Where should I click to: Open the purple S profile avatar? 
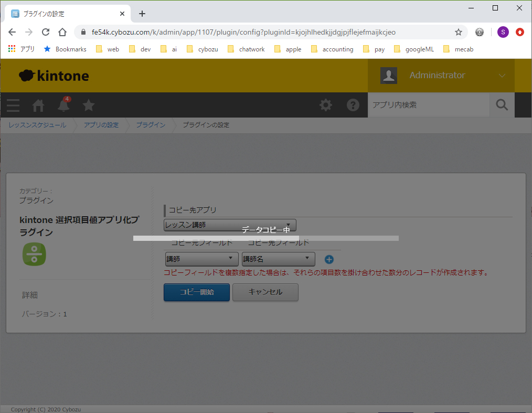[x=503, y=32]
